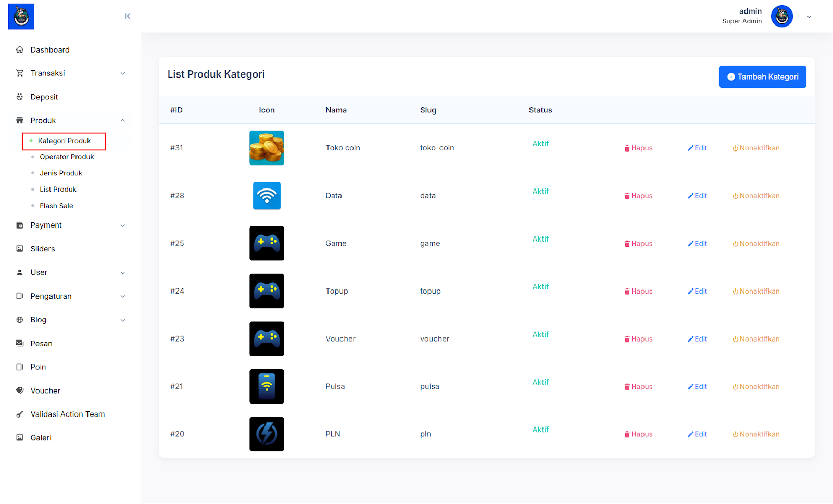
Task: Select Jenis Produk submenu item
Action: coord(61,173)
